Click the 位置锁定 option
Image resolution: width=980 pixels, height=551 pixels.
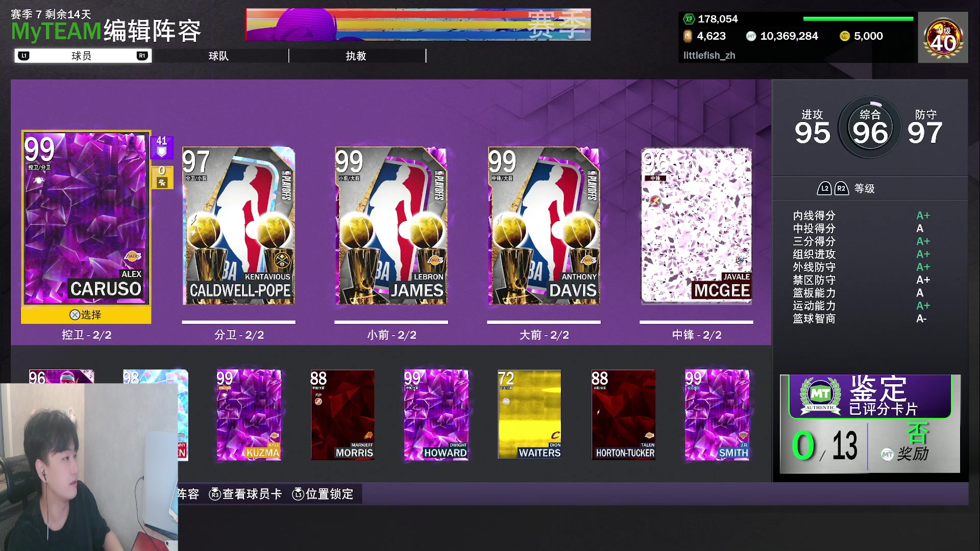point(323,494)
